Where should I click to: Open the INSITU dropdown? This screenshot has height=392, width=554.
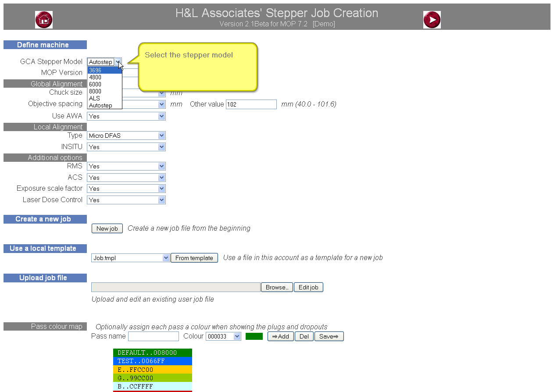pos(126,147)
